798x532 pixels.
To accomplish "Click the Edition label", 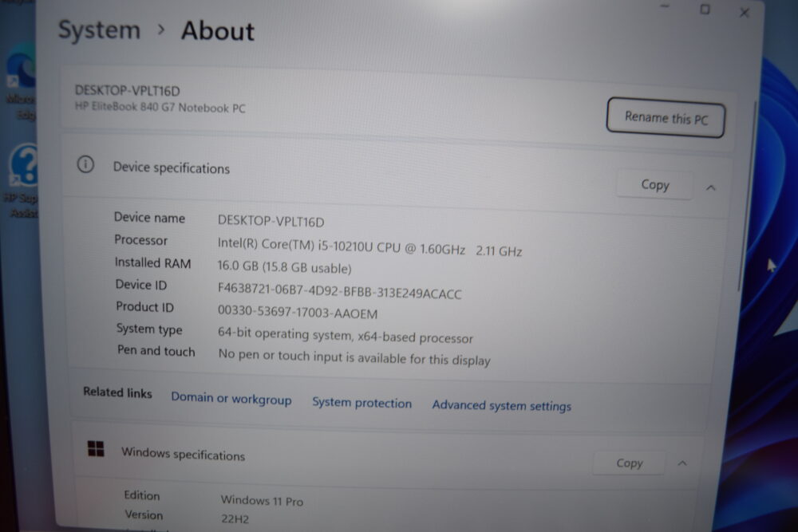I will 142,495.
